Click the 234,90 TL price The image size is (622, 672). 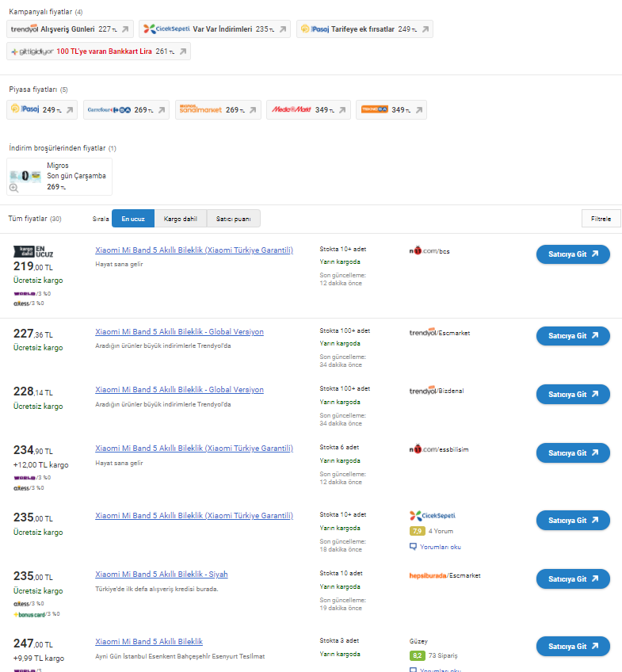tap(33, 450)
